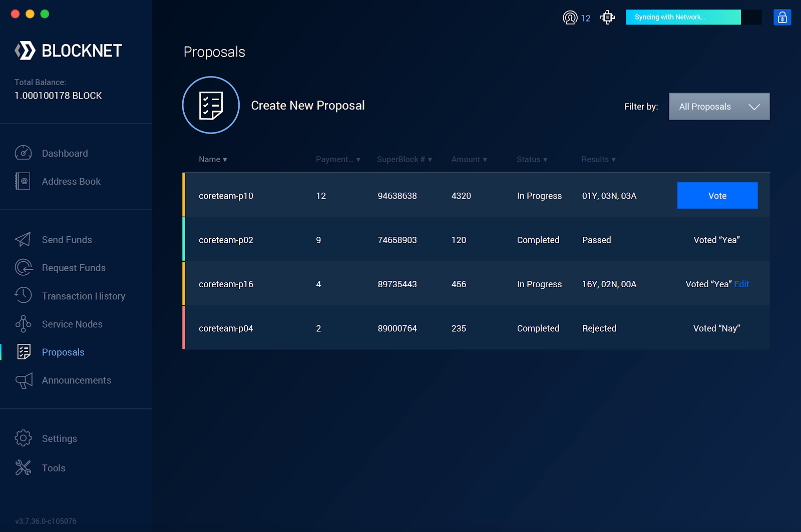Image resolution: width=801 pixels, height=532 pixels.
Task: Open the Dashboard gauge icon
Action: tap(23, 153)
